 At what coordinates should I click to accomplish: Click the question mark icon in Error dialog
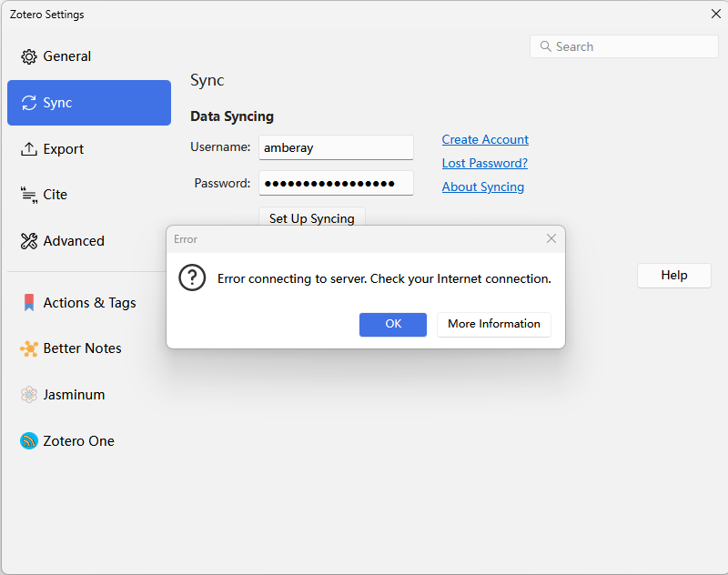[x=192, y=278]
